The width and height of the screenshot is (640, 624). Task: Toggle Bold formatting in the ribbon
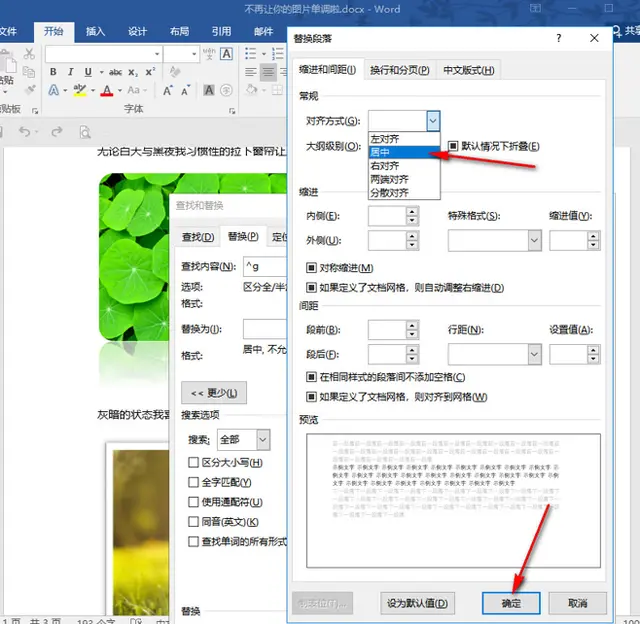click(53, 72)
